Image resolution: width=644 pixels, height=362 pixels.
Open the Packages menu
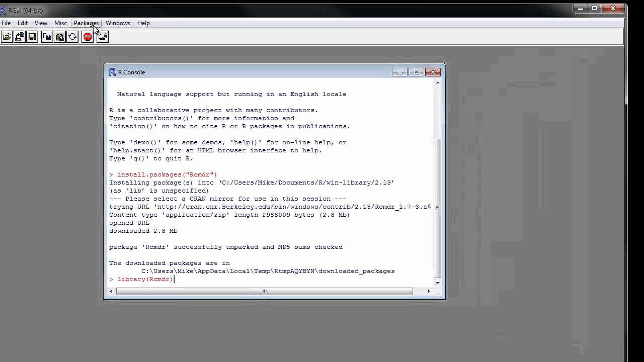pyautogui.click(x=86, y=23)
